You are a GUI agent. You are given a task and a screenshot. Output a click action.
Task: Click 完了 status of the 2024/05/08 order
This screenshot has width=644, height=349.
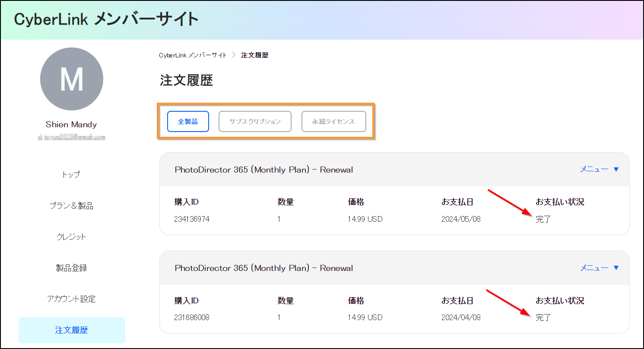(543, 219)
